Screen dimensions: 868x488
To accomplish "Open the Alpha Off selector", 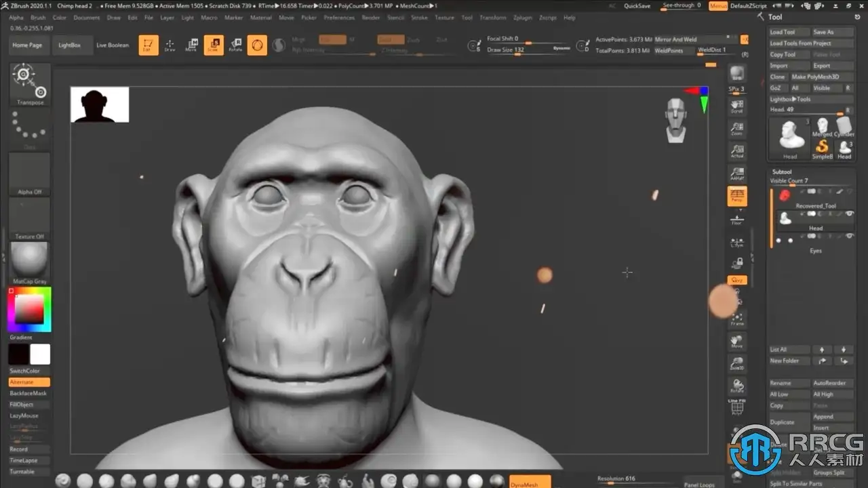I will click(x=30, y=174).
